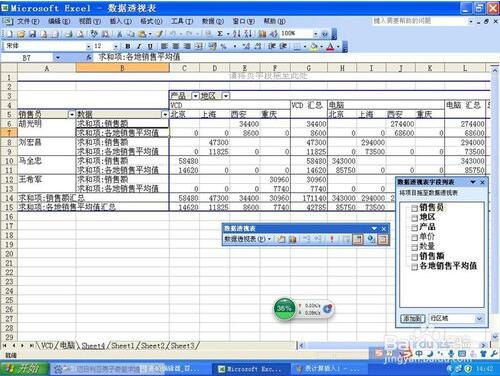This screenshot has width=500, height=376.
Task: Open the font size dropdown
Action: [x=115, y=46]
